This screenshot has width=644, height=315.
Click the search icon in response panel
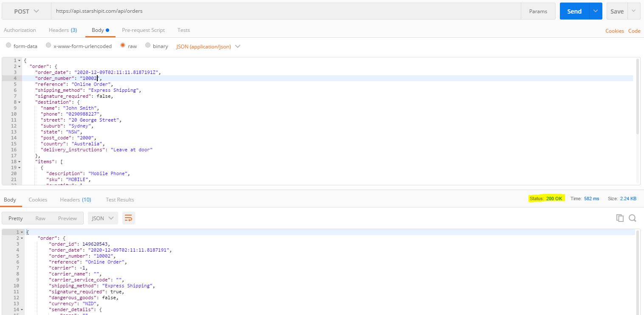coord(633,218)
